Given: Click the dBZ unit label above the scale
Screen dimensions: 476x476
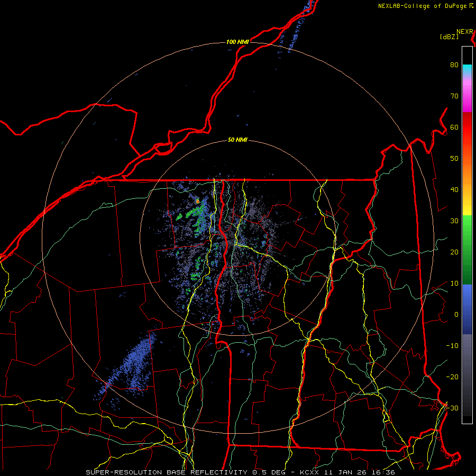Looking at the screenshot, I should click(449, 37).
